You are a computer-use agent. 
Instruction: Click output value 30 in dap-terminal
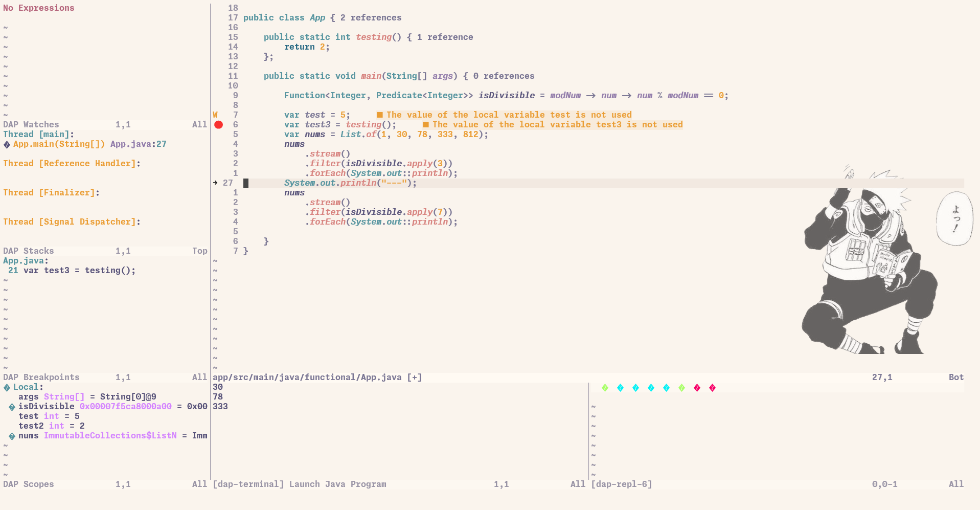point(218,387)
